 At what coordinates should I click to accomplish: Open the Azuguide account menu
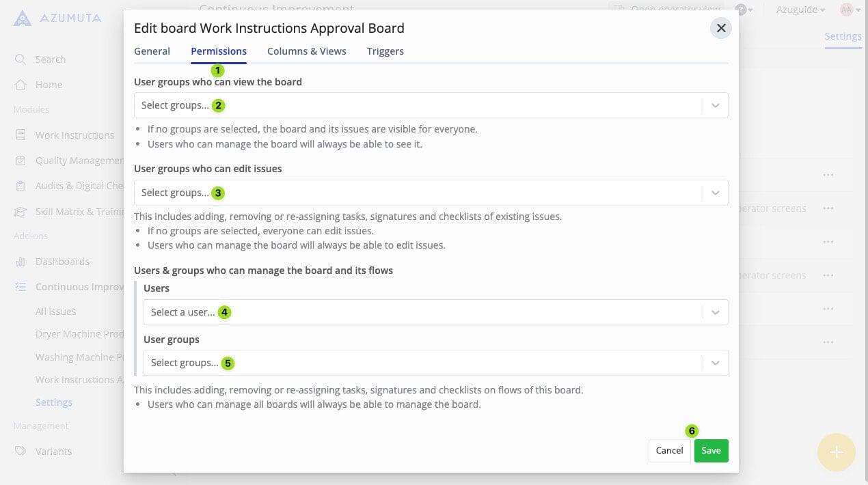800,10
